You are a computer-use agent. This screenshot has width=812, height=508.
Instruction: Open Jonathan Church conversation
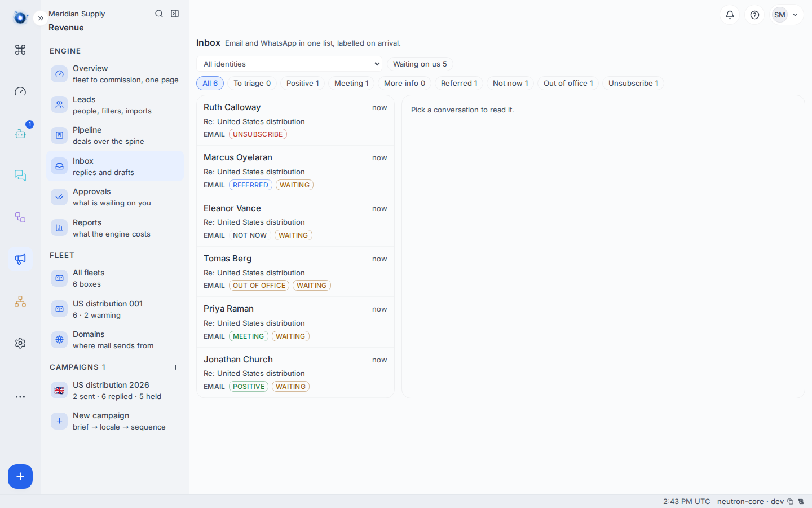click(x=295, y=373)
